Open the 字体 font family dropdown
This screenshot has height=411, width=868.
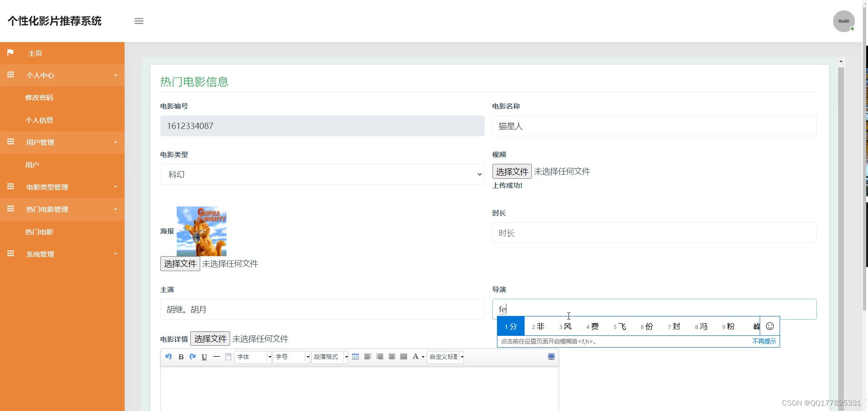(253, 357)
